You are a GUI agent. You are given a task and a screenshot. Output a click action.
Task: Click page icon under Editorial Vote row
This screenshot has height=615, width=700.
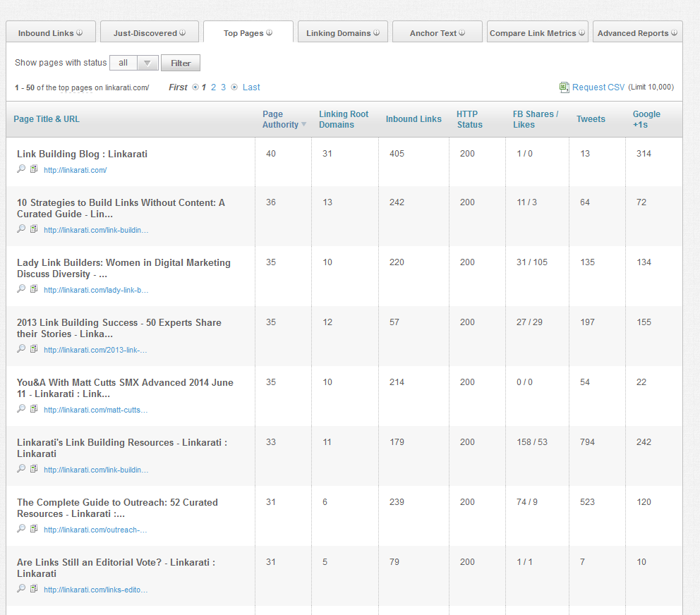point(34,589)
